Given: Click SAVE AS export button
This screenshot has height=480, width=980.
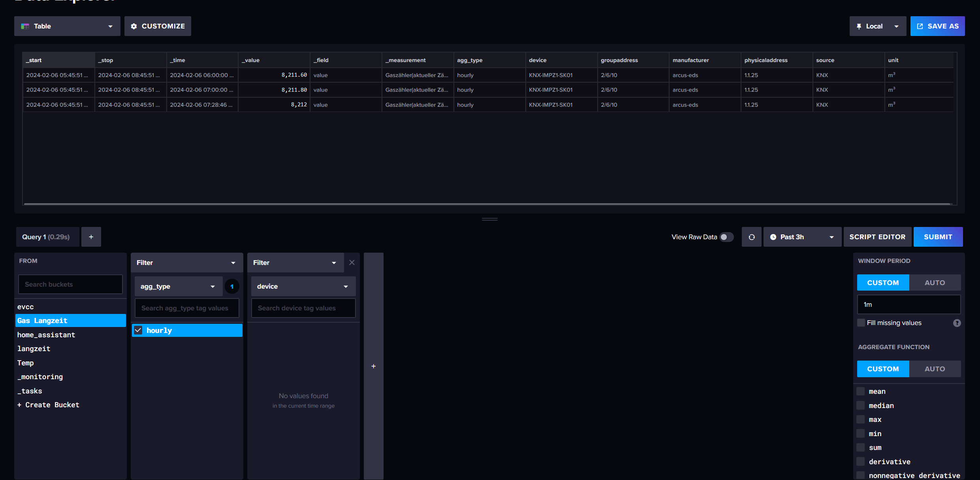Looking at the screenshot, I should (x=937, y=26).
